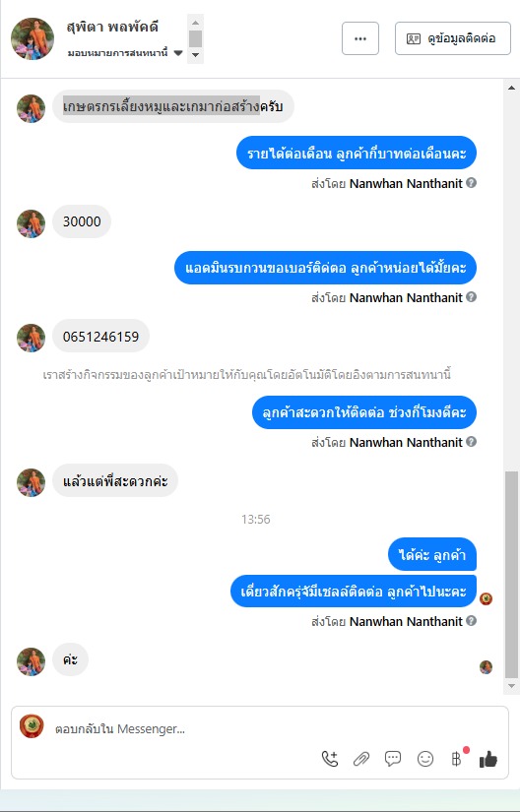Click the phone call plus icon
The height and width of the screenshot is (812, 520).
point(329,759)
